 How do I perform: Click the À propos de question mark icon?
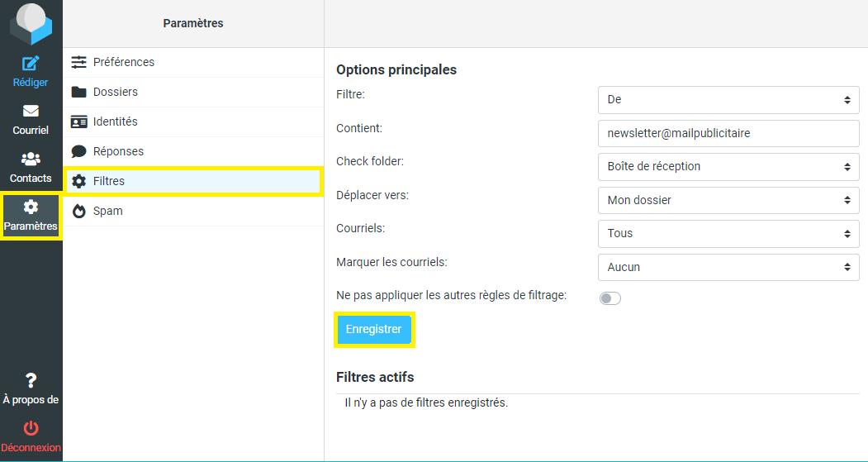click(x=31, y=380)
